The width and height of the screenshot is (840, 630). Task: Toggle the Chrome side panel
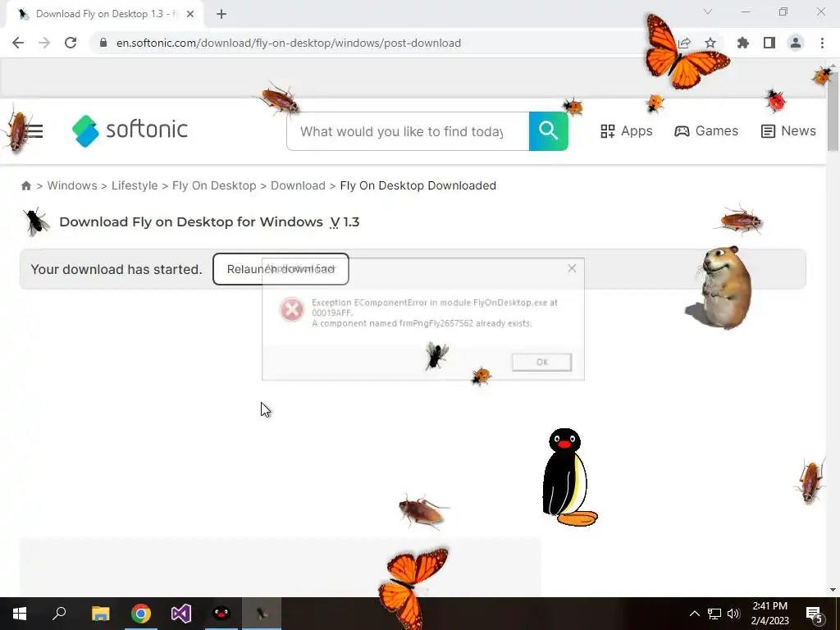point(769,43)
